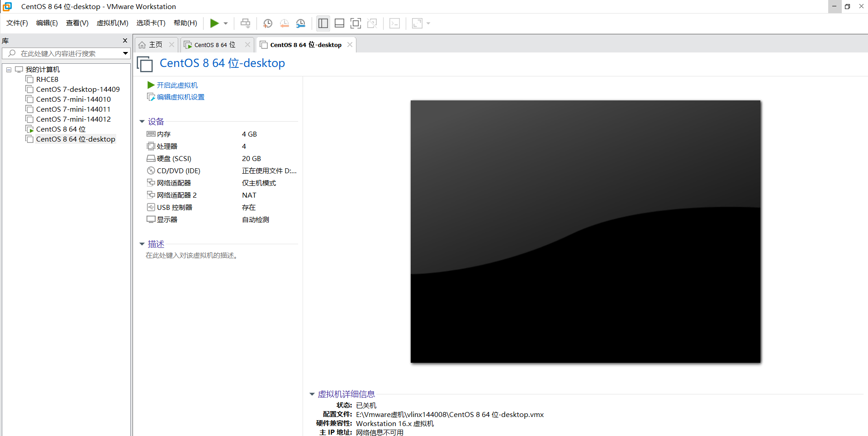Image resolution: width=868 pixels, height=436 pixels.
Task: Toggle the tab thumbnail bar icon
Action: click(x=339, y=23)
